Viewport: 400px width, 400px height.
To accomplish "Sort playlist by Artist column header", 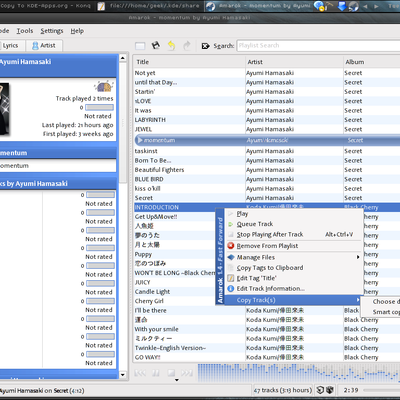I will pos(294,62).
